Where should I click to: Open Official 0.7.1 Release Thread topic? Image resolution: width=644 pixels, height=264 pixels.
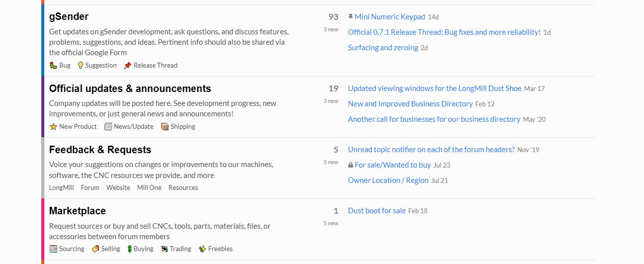444,32
